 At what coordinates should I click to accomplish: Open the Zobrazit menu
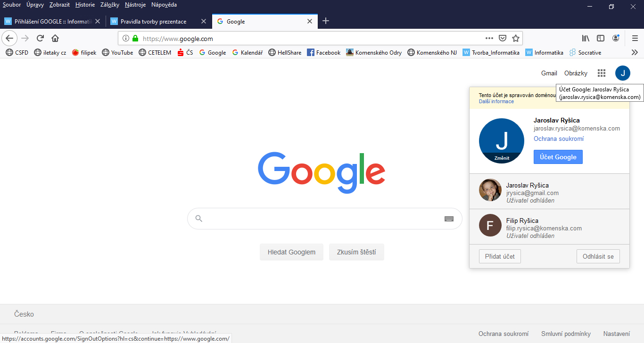[x=59, y=5]
